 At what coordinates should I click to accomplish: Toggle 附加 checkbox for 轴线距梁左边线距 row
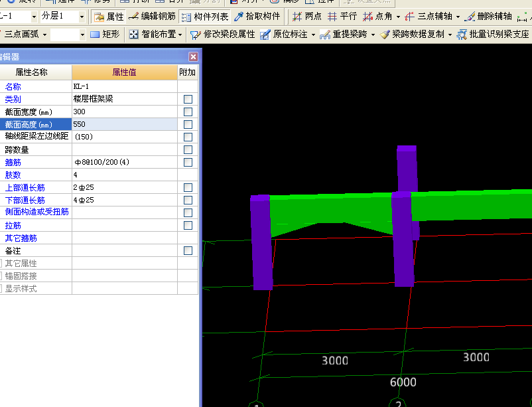(x=188, y=137)
